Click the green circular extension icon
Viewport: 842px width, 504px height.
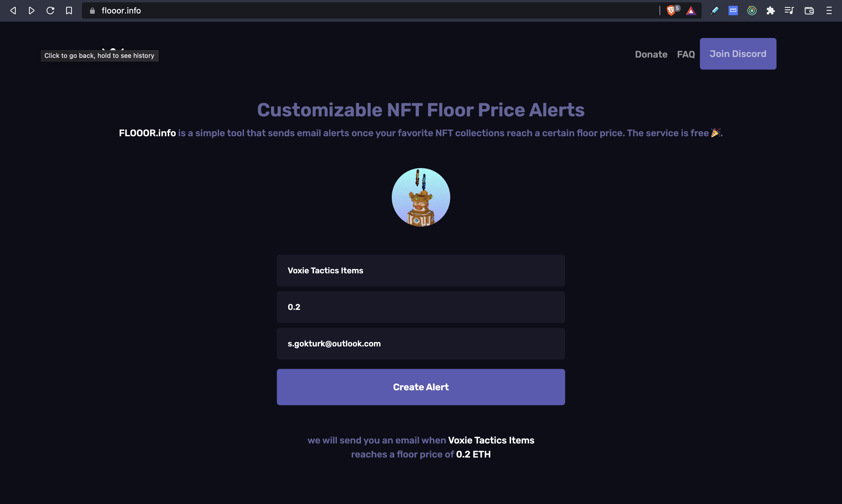point(752,11)
